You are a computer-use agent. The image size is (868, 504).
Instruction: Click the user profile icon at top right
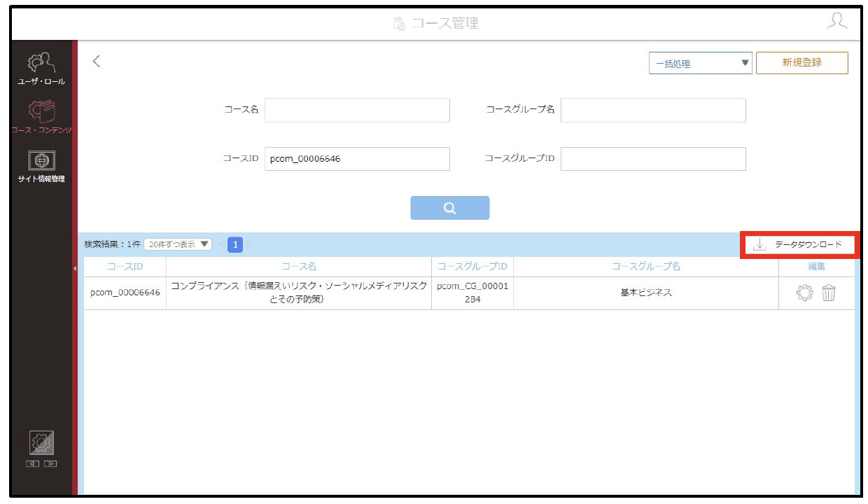pos(836,22)
